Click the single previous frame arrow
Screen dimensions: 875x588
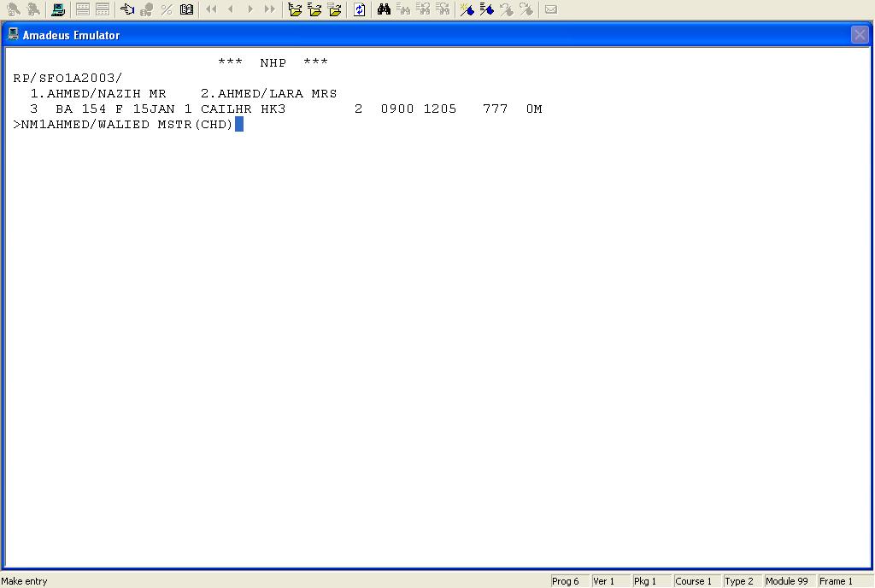(x=231, y=9)
